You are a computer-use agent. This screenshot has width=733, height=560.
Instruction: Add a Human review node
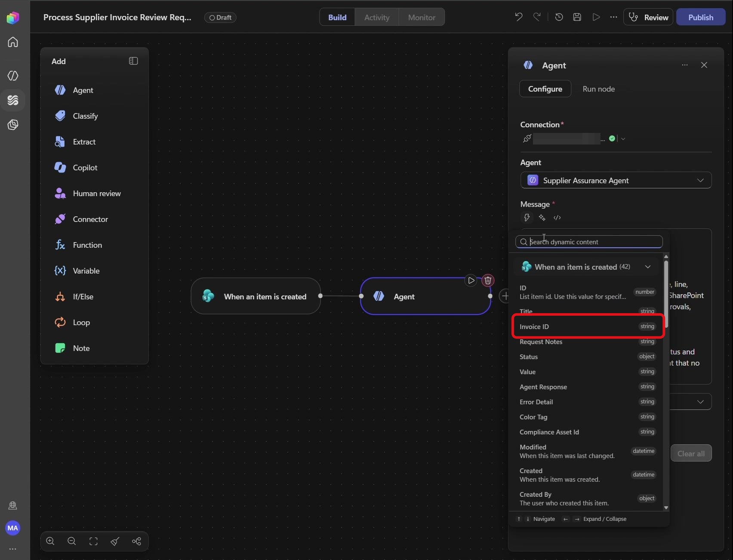[95, 194]
